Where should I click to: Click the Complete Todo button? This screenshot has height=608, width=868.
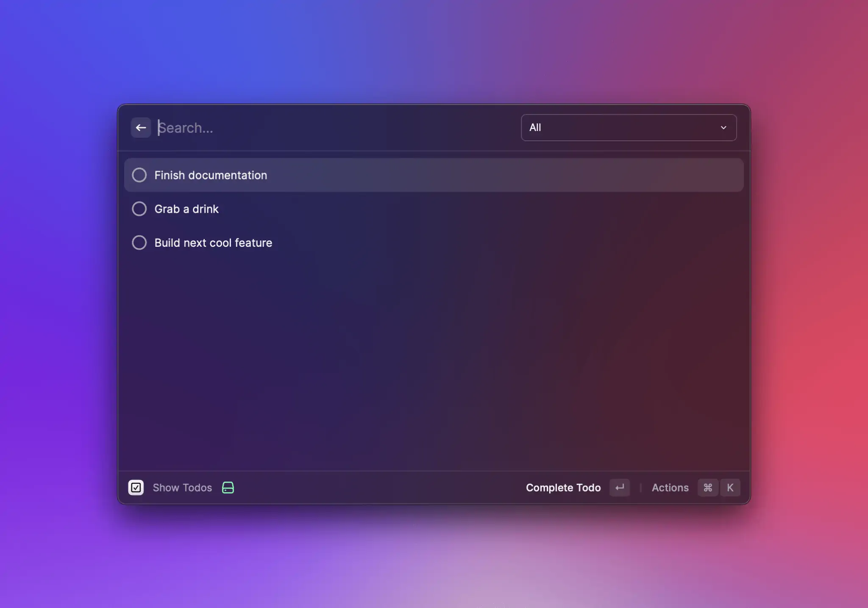tap(563, 488)
